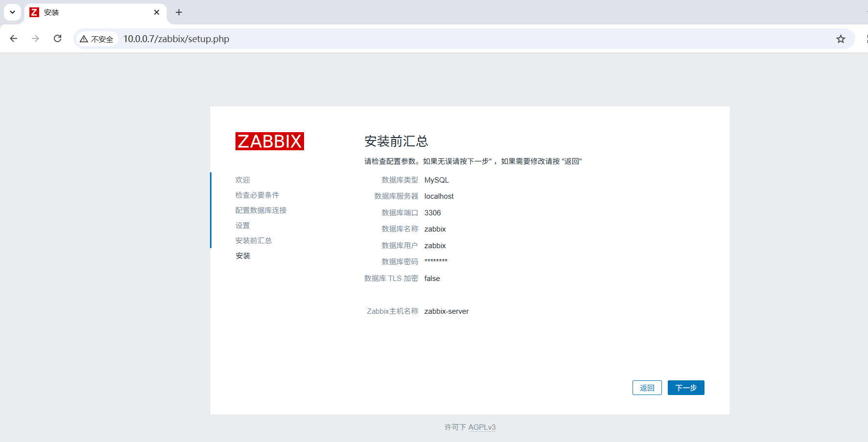Reload the page with refresh icon
868x442 pixels.
tap(57, 39)
